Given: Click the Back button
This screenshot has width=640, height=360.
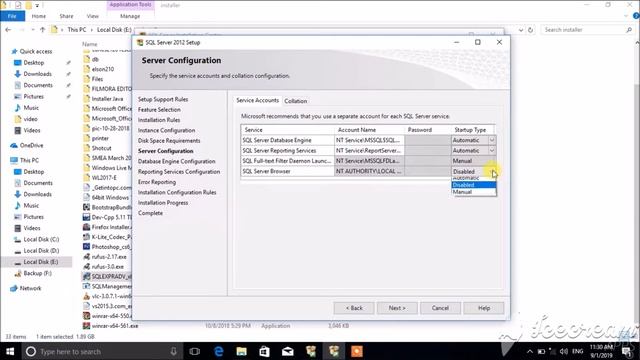Looking at the screenshot, I should coord(354,308).
